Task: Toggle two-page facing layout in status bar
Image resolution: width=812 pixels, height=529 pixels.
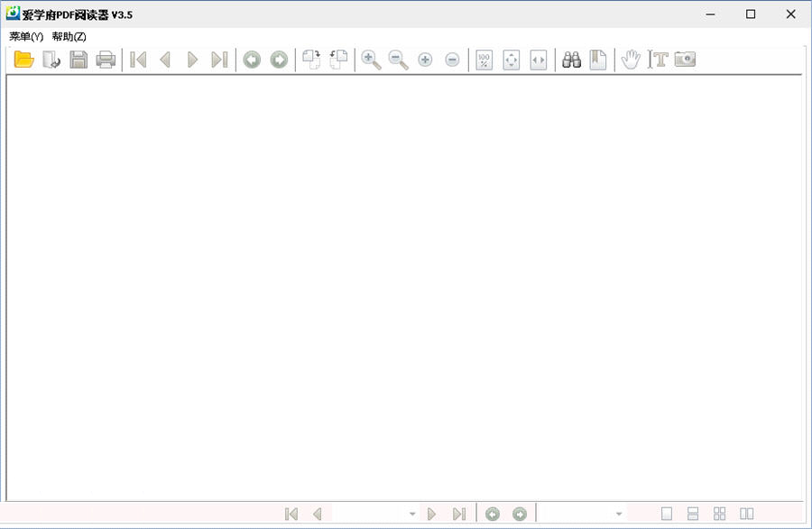Action: (746, 514)
